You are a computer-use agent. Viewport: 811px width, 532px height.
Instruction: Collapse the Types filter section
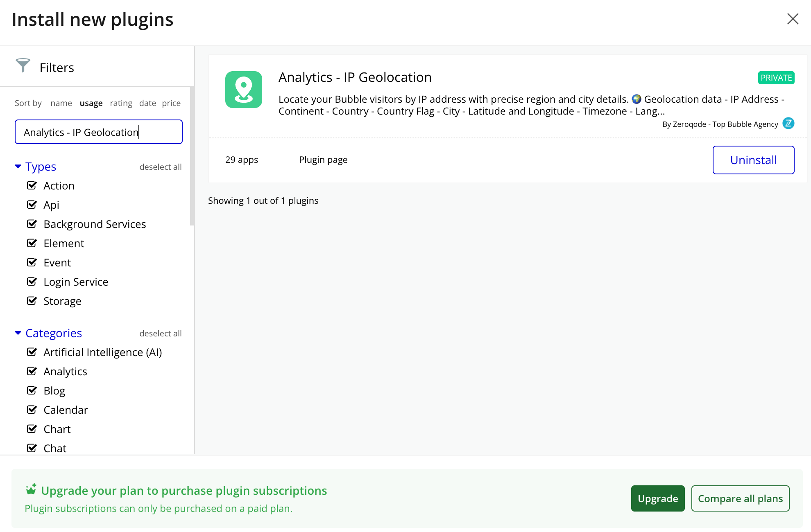click(x=18, y=166)
